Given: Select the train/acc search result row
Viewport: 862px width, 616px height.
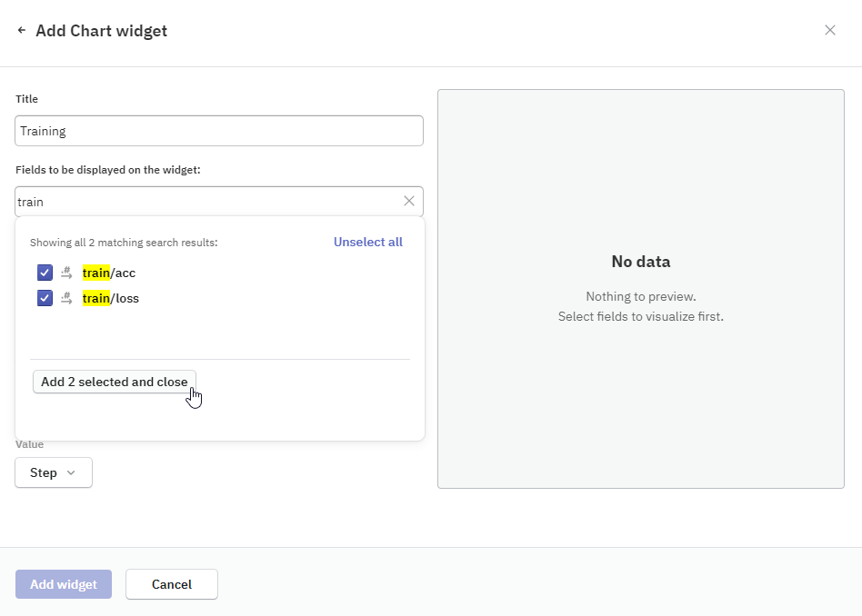Looking at the screenshot, I should point(111,273).
